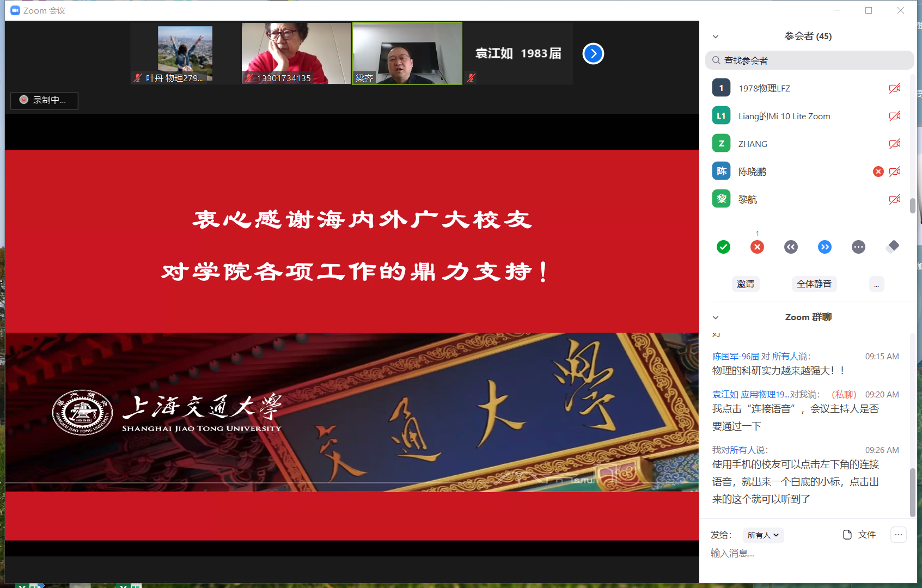Click the green yes checkmark reaction icon
The image size is (922, 588).
tap(723, 247)
